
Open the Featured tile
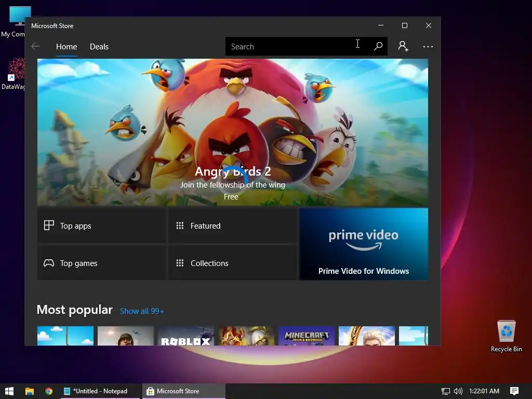coord(233,225)
